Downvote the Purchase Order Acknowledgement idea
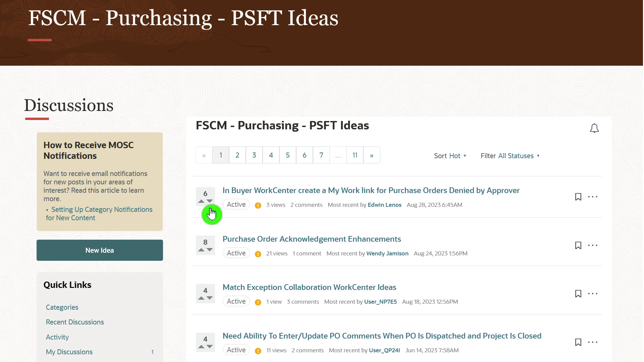 click(x=209, y=250)
